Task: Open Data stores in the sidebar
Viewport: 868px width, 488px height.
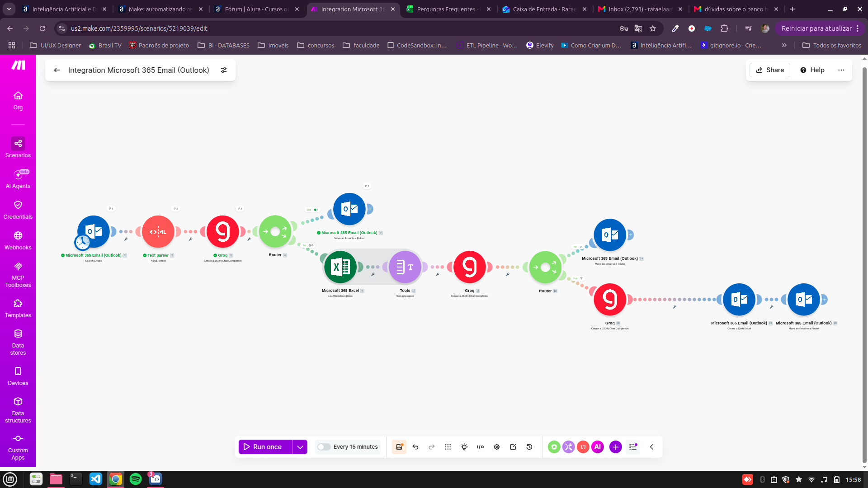Action: (x=18, y=343)
